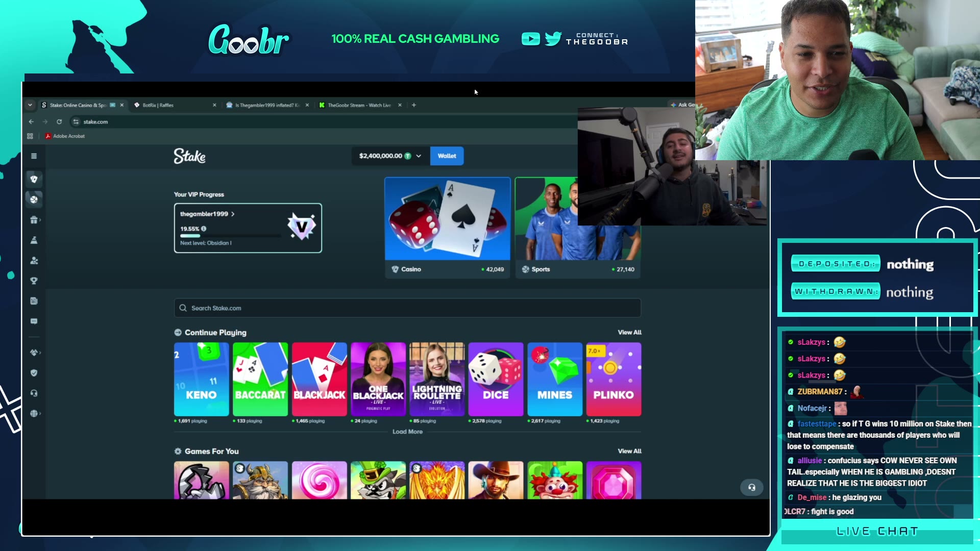Open the VIP Club icon in the sidebar
The image size is (980, 551).
pos(34,240)
